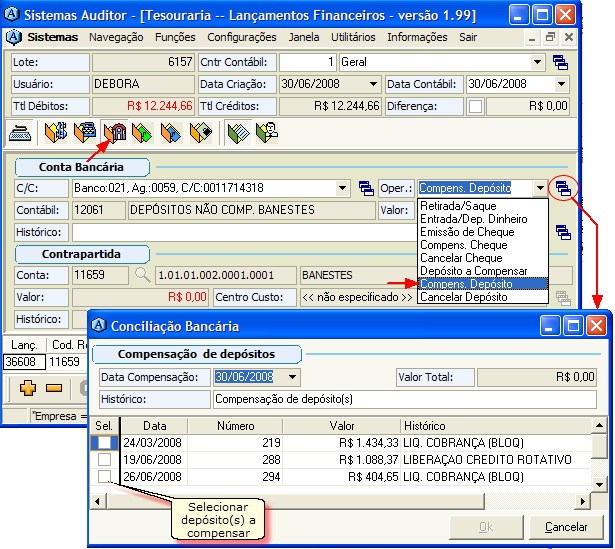Viewport: 615px width, 549px height.
Task: Click the Contábil code field 12061
Action: point(98,210)
